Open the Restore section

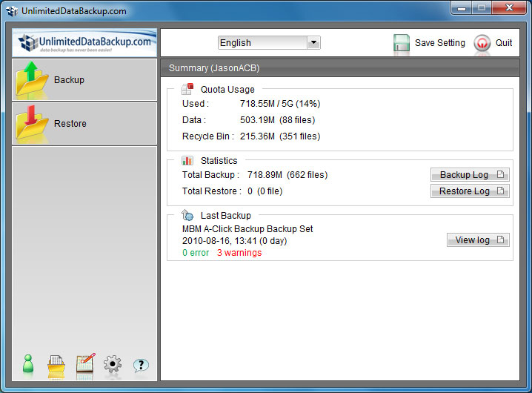pyautogui.click(x=84, y=124)
